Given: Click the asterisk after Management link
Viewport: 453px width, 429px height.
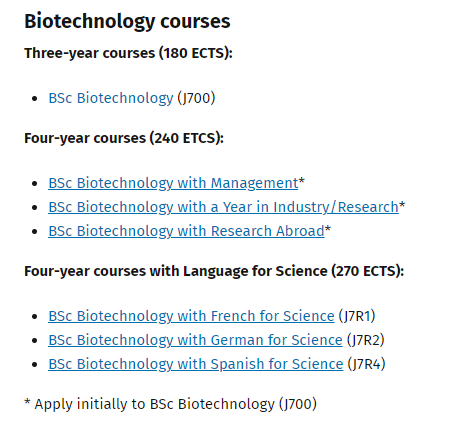Looking at the screenshot, I should (x=301, y=181).
